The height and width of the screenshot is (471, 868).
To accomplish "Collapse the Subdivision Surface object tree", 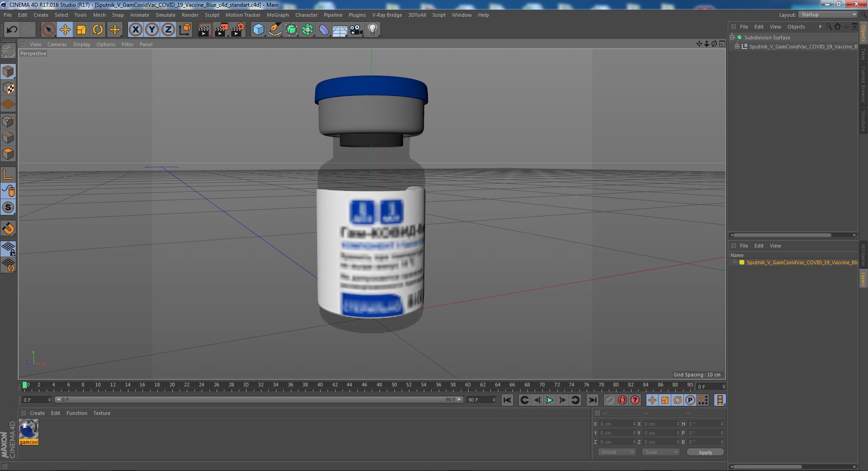I will pyautogui.click(x=733, y=37).
